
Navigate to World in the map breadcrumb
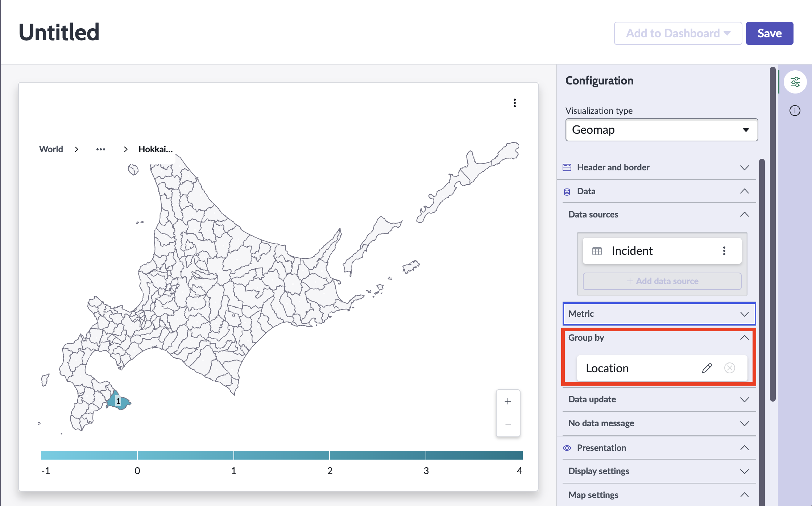coord(51,149)
